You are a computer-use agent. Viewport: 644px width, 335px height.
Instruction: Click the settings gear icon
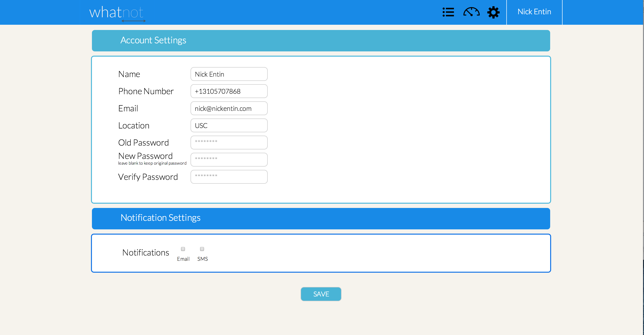coord(493,12)
